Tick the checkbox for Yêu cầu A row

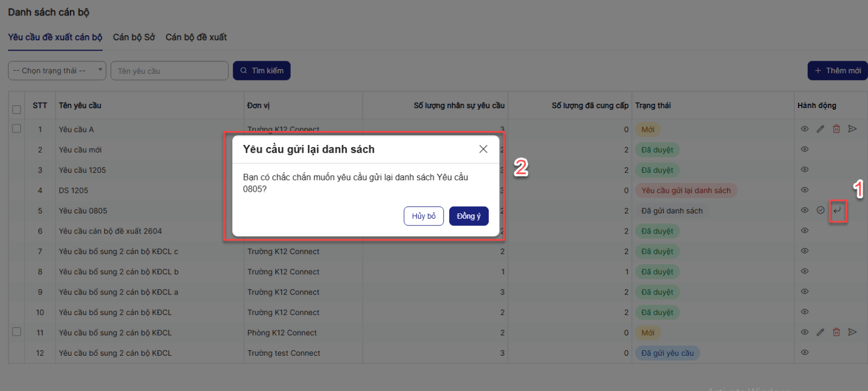click(x=17, y=129)
